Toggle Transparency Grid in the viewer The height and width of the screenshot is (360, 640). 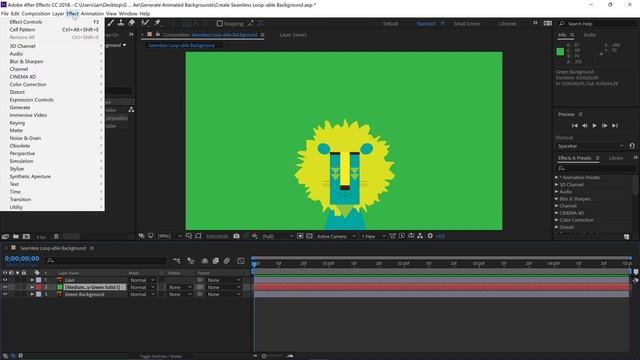(309, 236)
